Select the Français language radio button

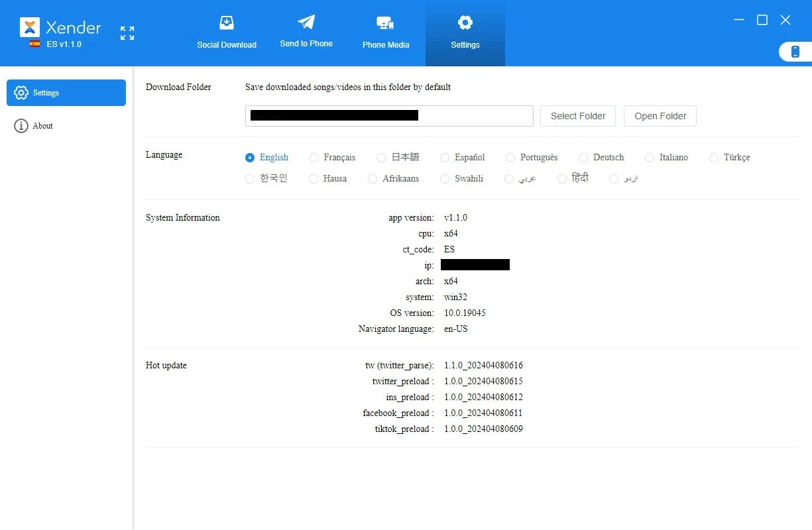click(314, 158)
